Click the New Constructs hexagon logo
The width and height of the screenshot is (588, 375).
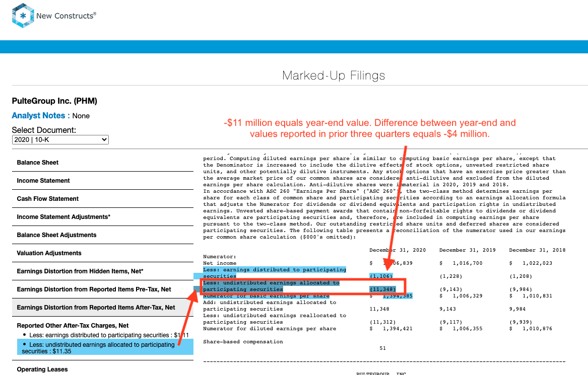click(23, 16)
